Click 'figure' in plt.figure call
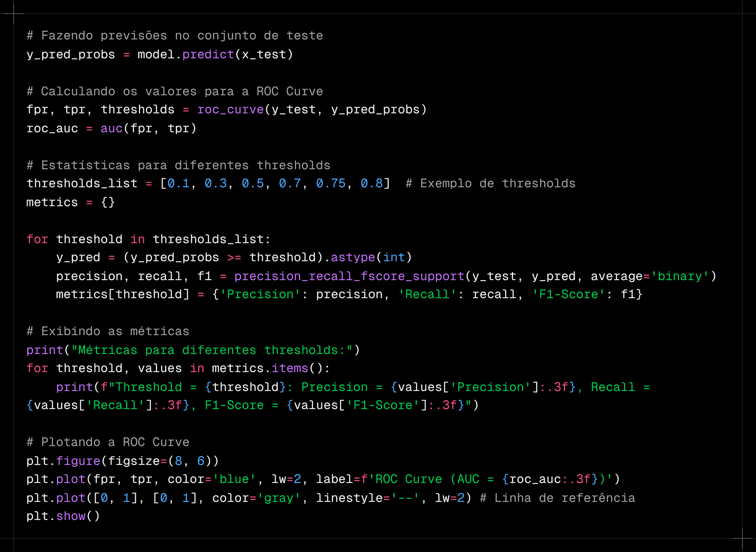756x552 pixels. [x=78, y=461]
